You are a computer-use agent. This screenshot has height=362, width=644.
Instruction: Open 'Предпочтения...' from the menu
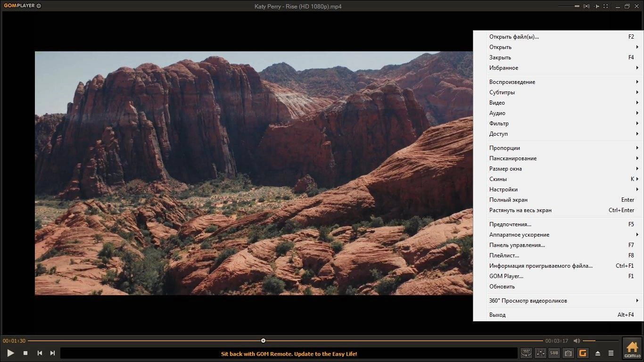pyautogui.click(x=559, y=224)
